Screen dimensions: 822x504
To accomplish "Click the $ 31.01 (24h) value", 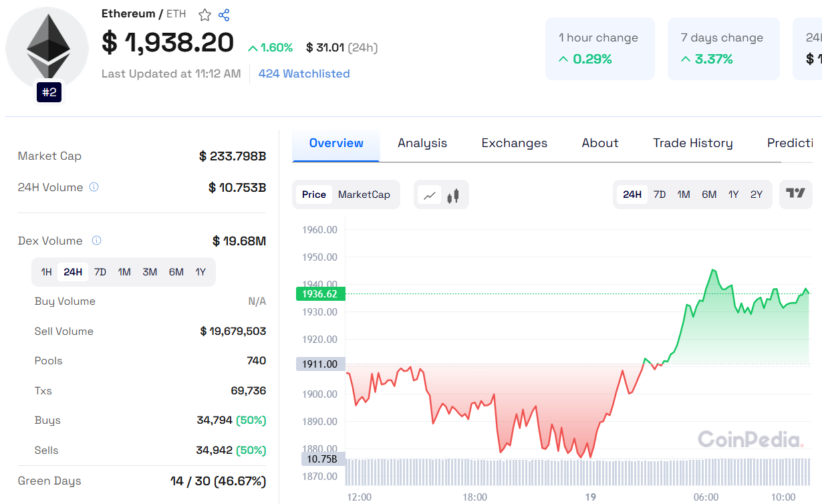I will [x=341, y=47].
